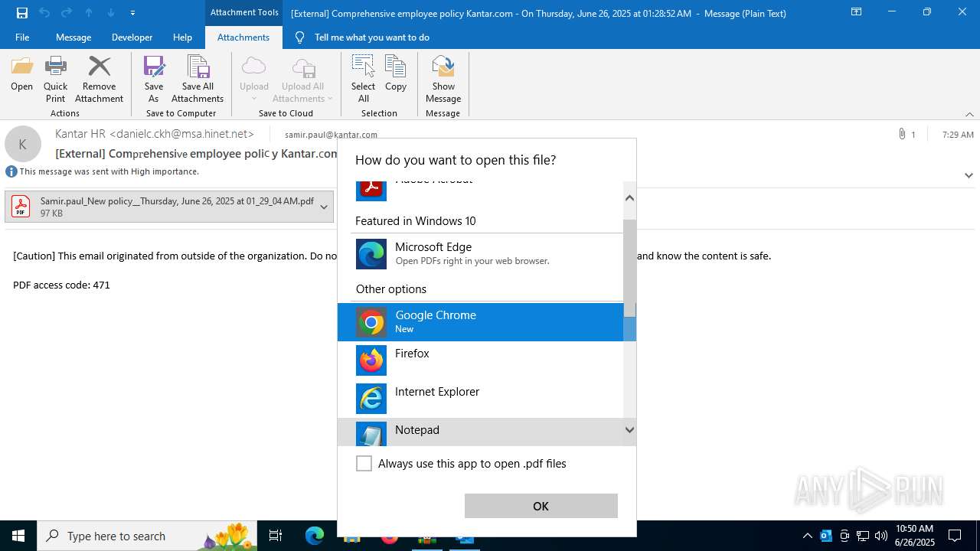Open the File menu tab
This screenshot has width=980, height=551.
click(x=22, y=37)
